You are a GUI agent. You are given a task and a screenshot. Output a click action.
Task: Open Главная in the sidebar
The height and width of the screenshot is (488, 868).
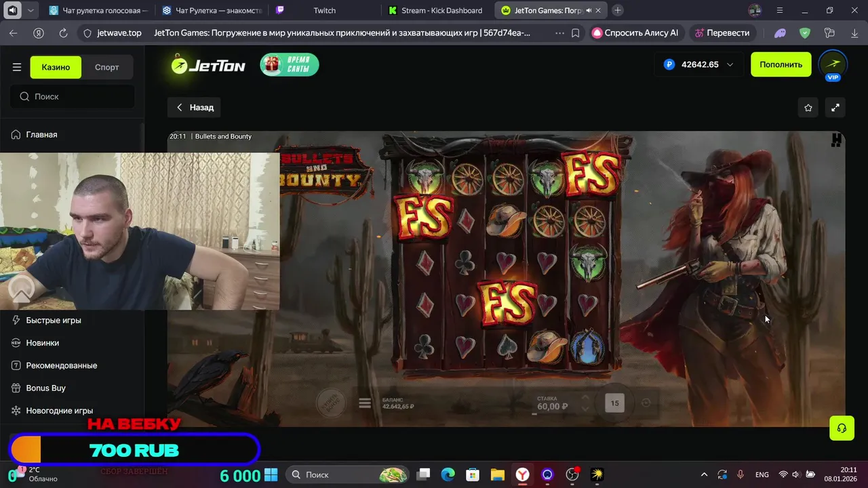tap(41, 134)
